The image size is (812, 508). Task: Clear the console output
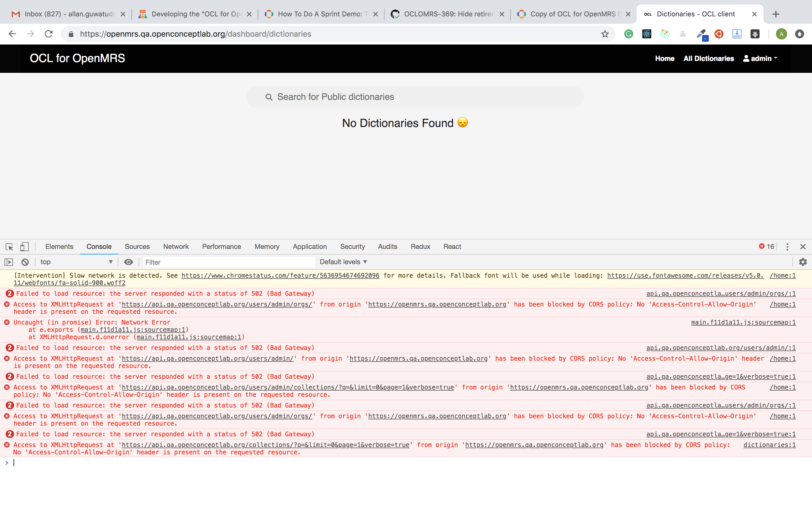(x=25, y=262)
